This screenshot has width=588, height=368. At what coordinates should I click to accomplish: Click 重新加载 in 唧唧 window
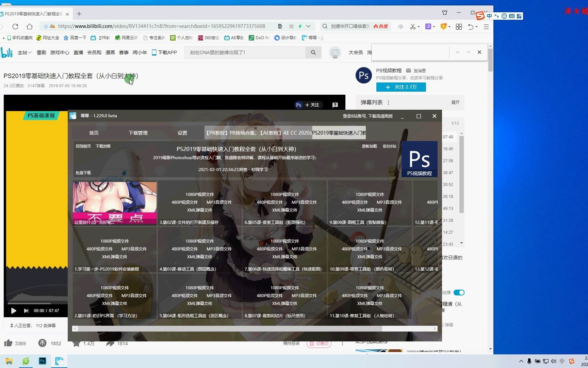[370, 146]
